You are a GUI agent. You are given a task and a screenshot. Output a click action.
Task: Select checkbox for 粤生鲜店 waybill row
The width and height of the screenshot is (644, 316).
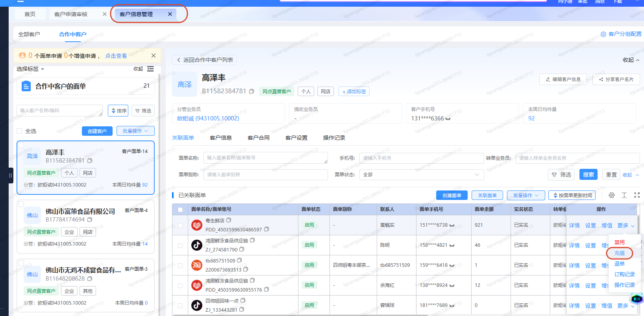pos(180,225)
